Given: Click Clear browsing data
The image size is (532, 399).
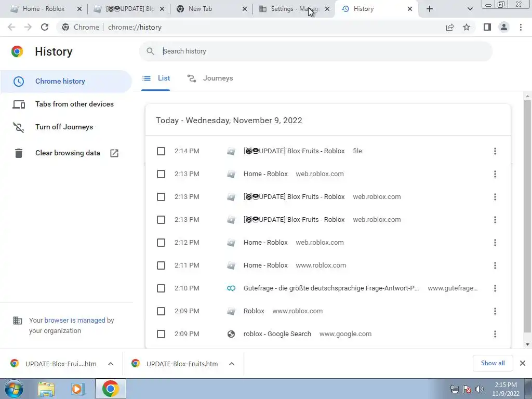Looking at the screenshot, I should pos(68,153).
